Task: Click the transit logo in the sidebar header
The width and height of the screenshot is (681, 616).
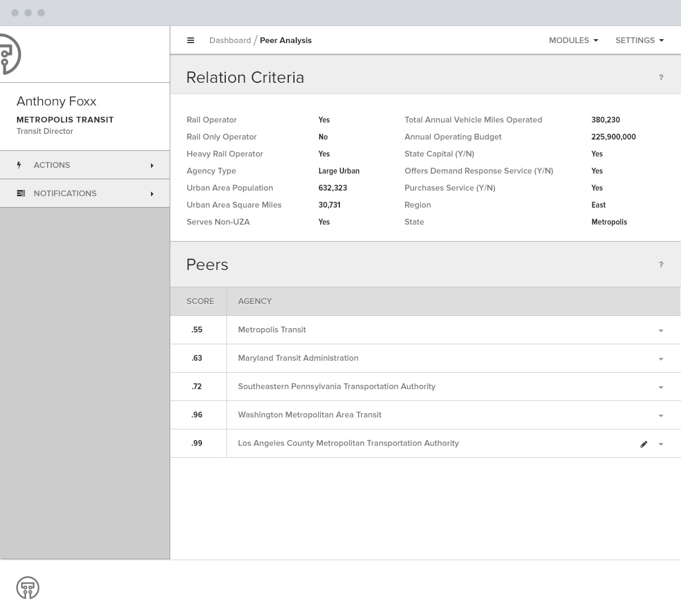Action: coord(10,54)
